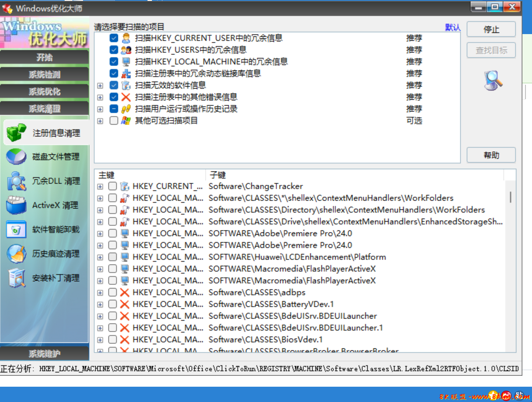Open ActiveX 清理 tool icon
Screen dimensions: 532x402
[x=17, y=205]
